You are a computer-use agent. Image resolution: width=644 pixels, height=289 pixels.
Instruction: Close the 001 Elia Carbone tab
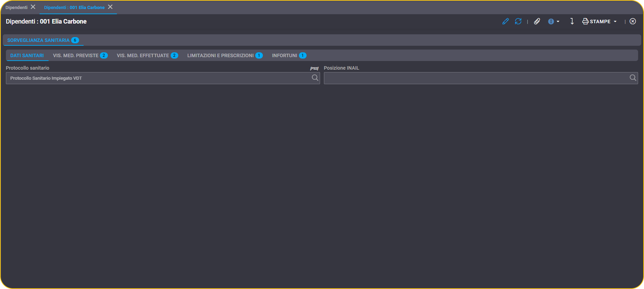110,7
